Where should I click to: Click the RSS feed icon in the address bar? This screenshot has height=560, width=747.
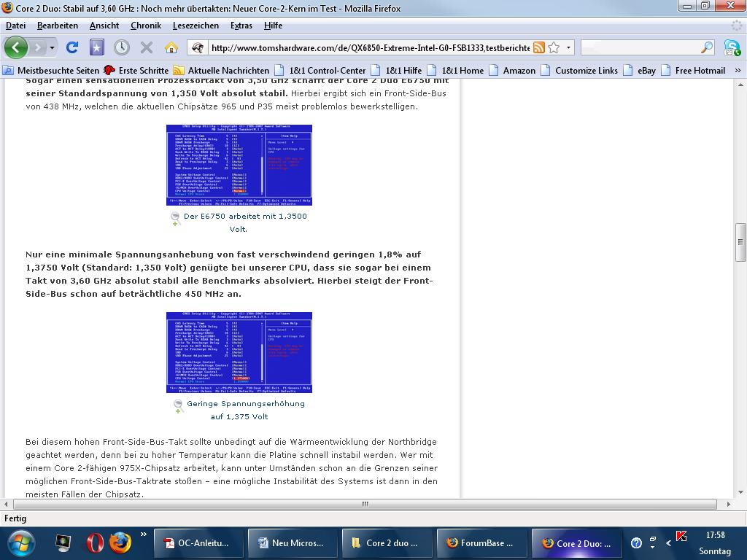pyautogui.click(x=539, y=47)
